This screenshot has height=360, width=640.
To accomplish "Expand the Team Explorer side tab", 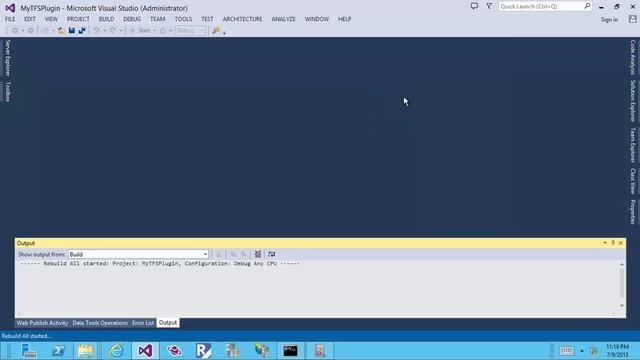I will [x=633, y=145].
